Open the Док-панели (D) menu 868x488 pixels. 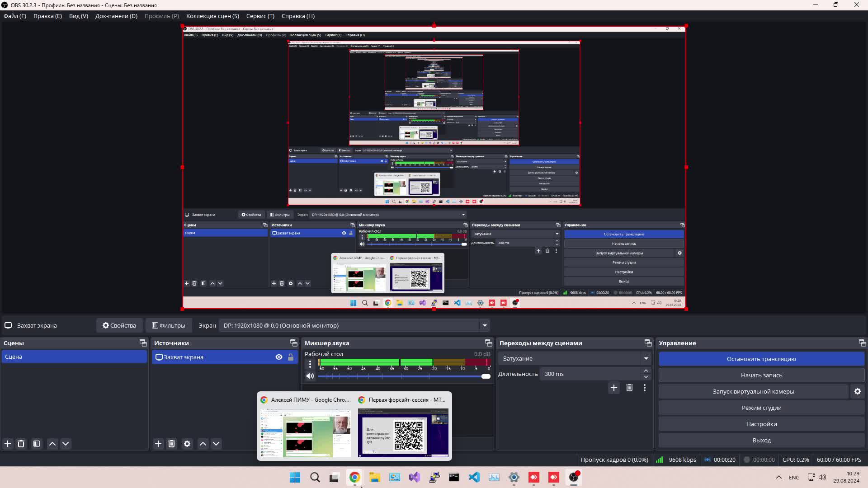pos(116,16)
